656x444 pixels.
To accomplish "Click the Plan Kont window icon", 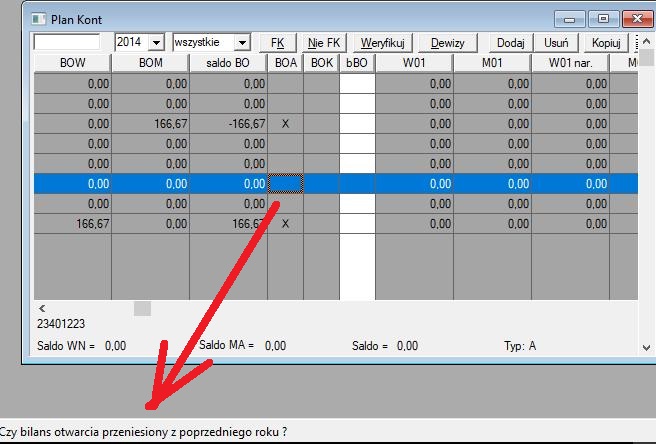I will coord(38,19).
